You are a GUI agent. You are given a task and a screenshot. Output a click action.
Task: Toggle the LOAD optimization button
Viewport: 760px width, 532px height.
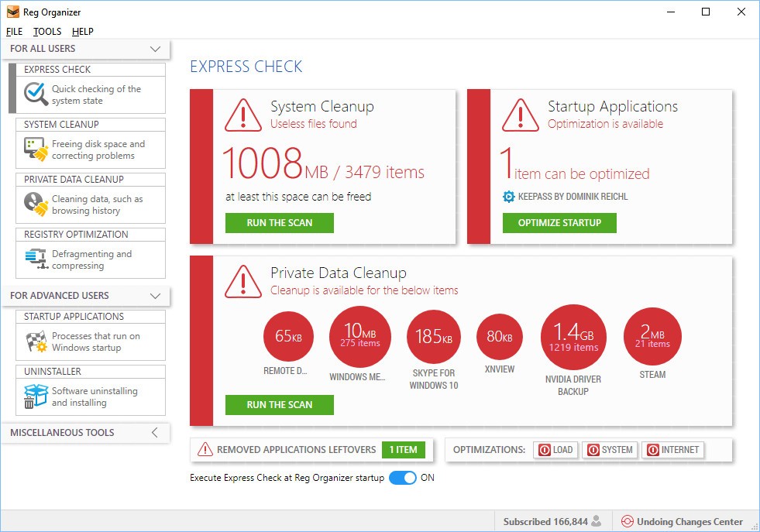(x=555, y=450)
